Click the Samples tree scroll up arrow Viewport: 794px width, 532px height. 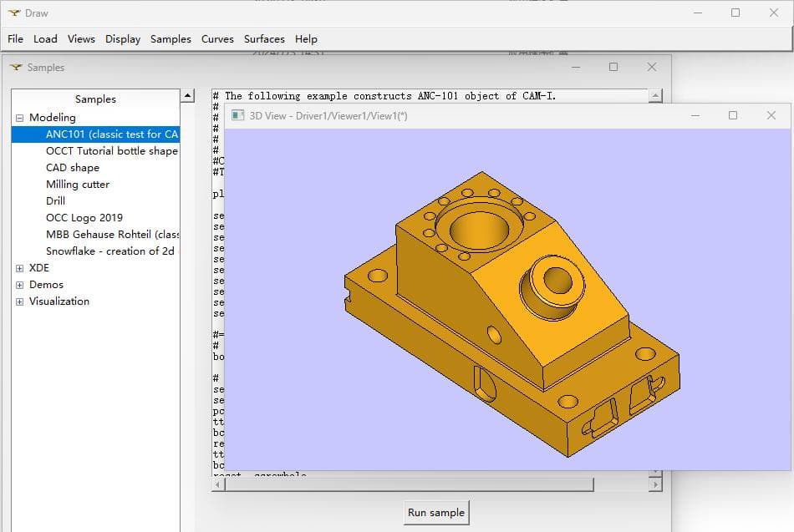click(187, 95)
